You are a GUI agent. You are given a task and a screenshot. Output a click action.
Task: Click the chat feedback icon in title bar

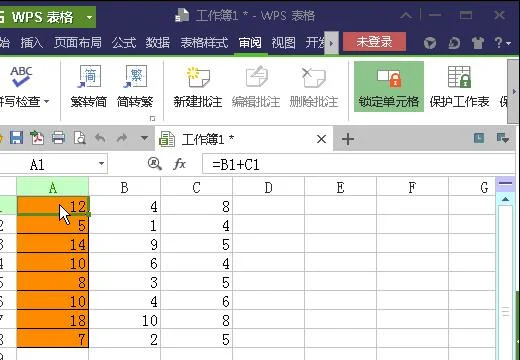point(454,43)
